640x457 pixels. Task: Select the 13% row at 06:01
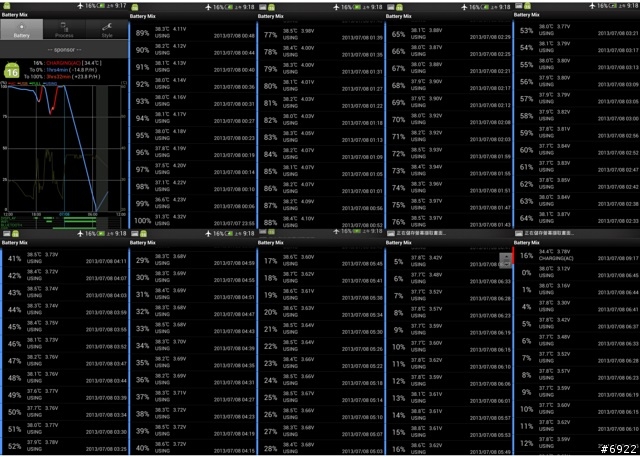pos(449,398)
